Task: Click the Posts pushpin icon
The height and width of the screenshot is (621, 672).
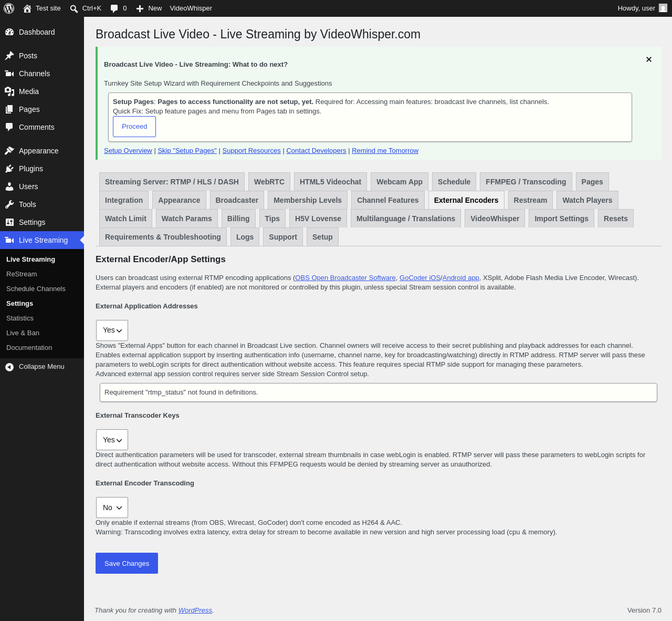Action: click(9, 56)
